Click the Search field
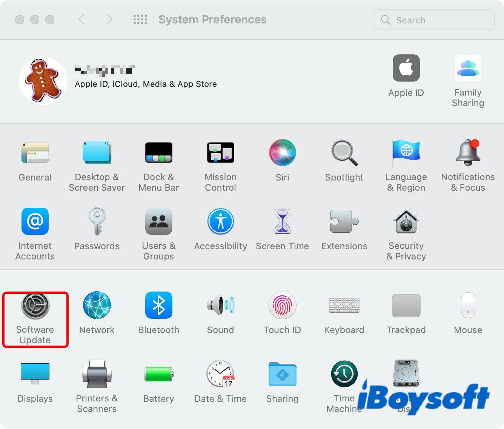 click(434, 20)
